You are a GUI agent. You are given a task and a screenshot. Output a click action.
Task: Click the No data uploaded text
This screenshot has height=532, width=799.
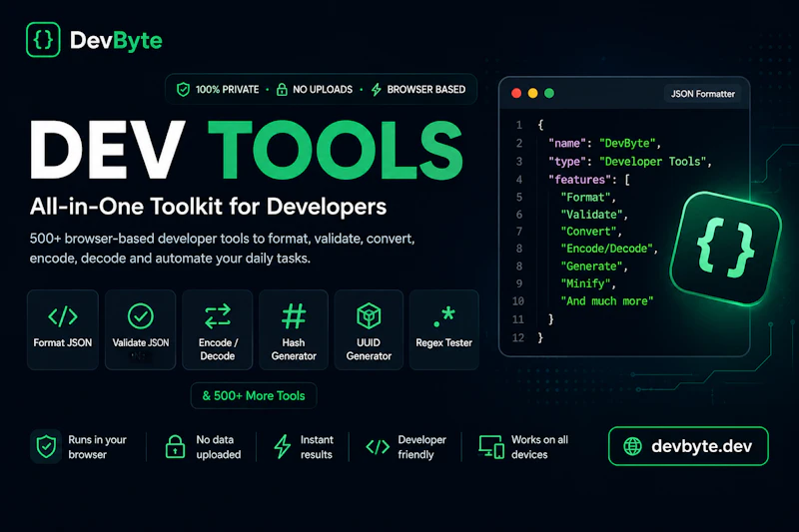(219, 447)
